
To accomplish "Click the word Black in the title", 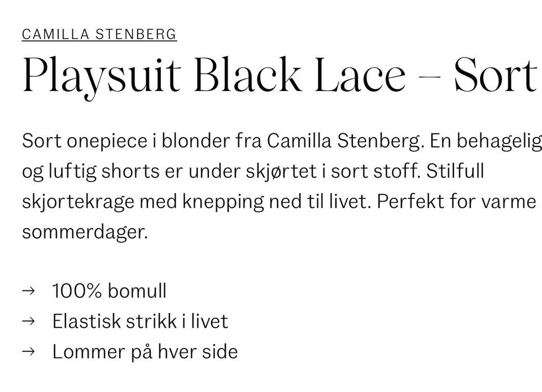I will click(247, 75).
